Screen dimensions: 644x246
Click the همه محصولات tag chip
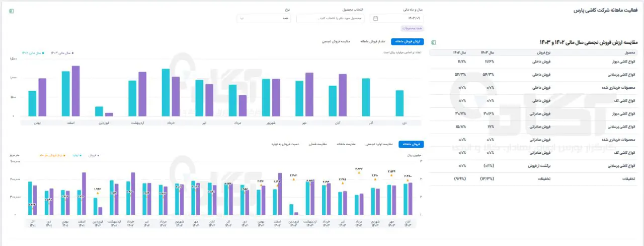click(412, 28)
